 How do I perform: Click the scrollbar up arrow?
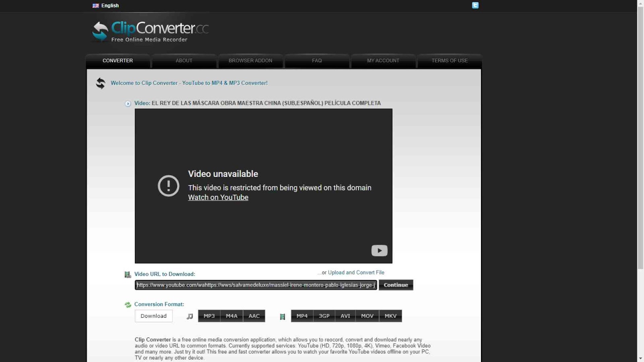(x=640, y=3)
